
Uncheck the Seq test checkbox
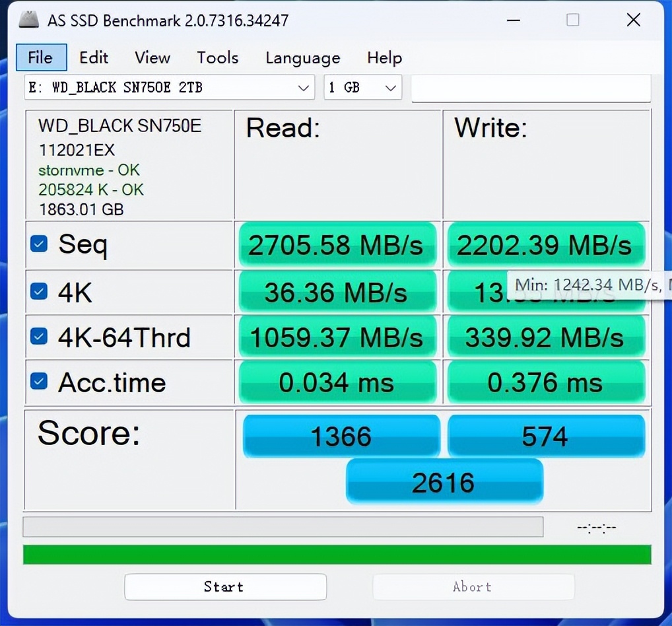[x=38, y=244]
